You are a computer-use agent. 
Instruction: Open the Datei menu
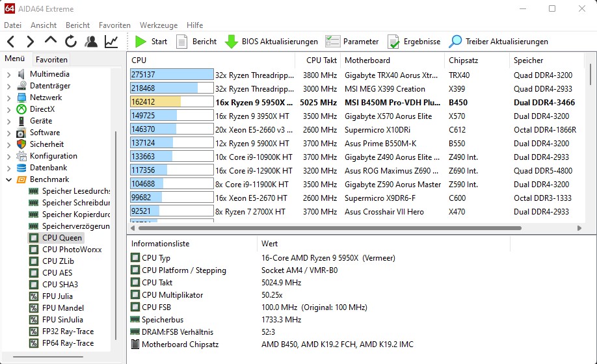(12, 25)
